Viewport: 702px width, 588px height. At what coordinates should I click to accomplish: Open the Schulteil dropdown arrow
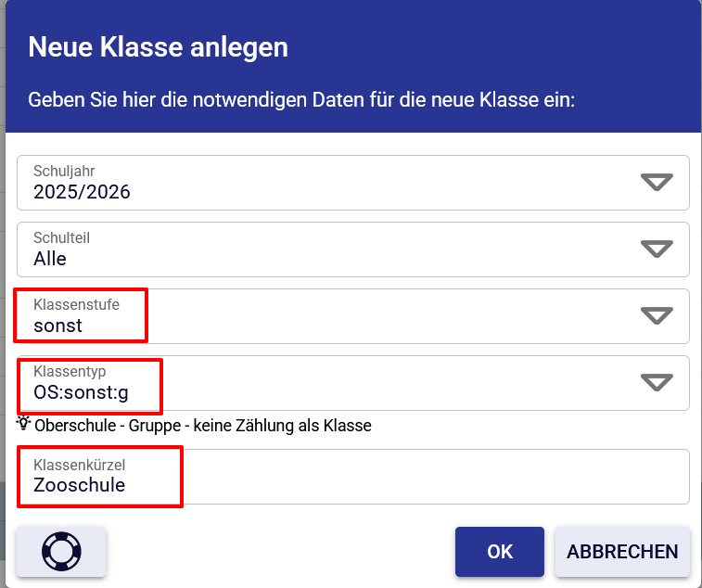[x=657, y=249]
